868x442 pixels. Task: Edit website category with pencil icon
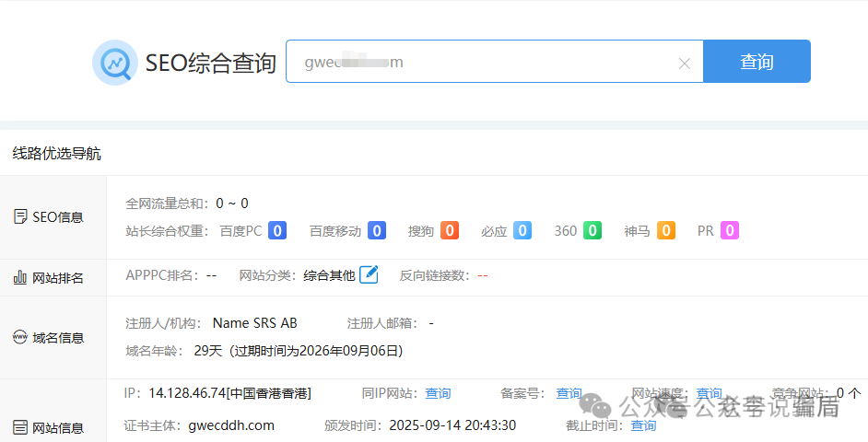pos(369,274)
